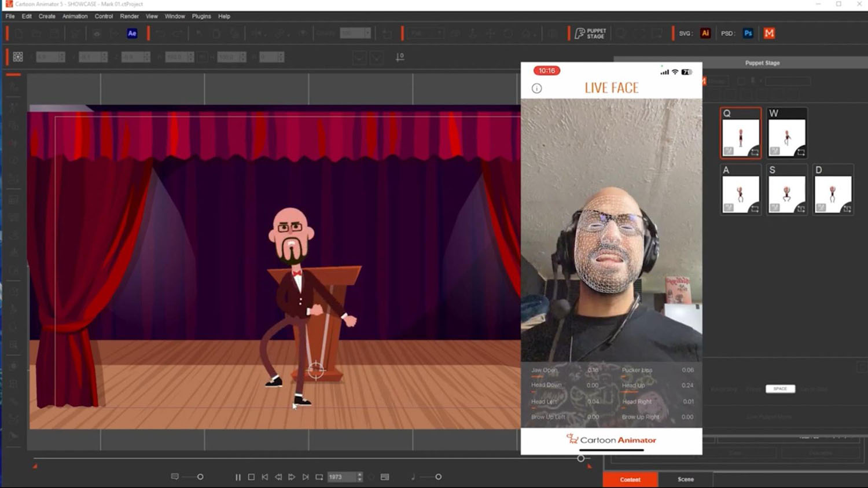Launch the Photoshop PSD editor icon
This screenshot has height=488, width=868.
pos(748,34)
